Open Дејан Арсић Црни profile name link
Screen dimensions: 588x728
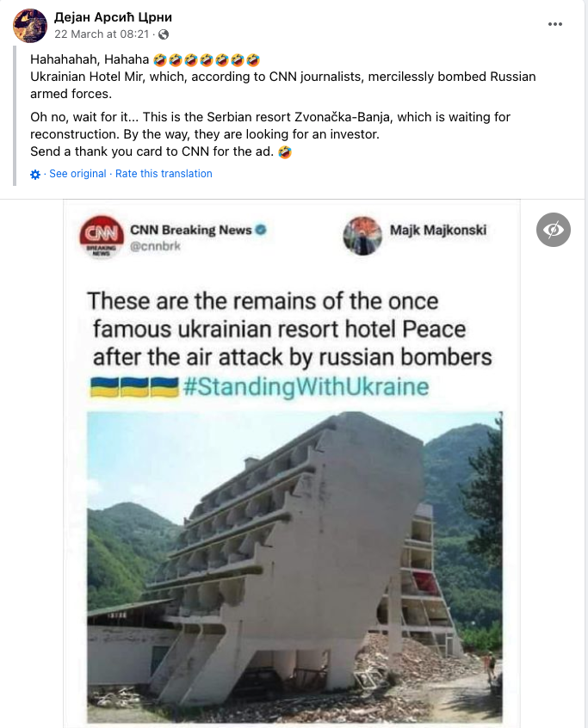click(113, 17)
